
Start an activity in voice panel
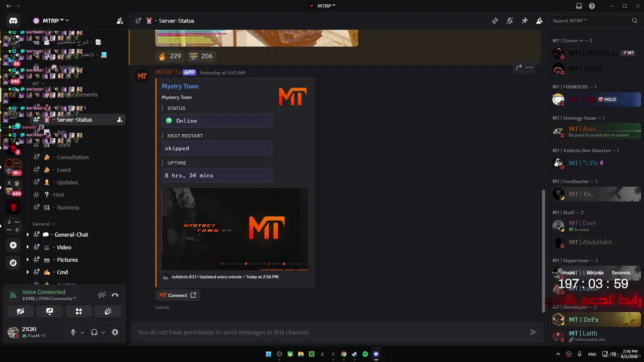pos(79,311)
